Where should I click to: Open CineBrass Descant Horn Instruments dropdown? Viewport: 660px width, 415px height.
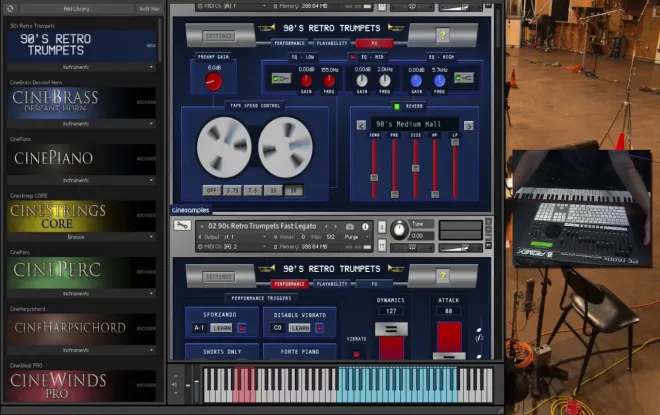coord(81,124)
